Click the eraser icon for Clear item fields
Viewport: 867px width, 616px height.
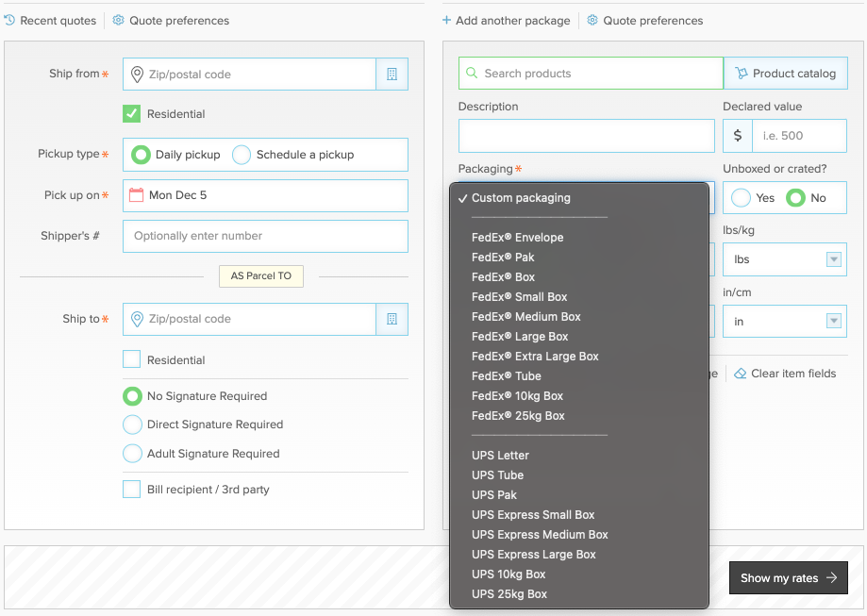coord(741,374)
